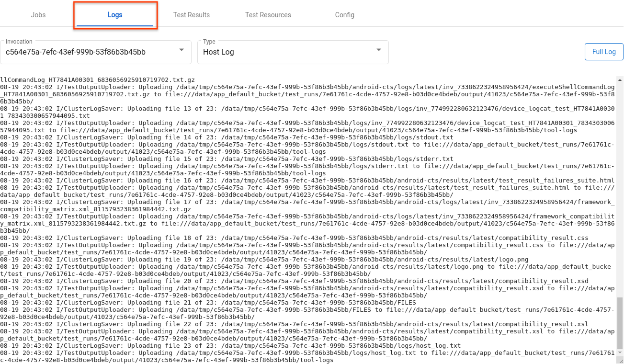624x364 pixels.
Task: Click the Full Log button
Action: (x=603, y=52)
